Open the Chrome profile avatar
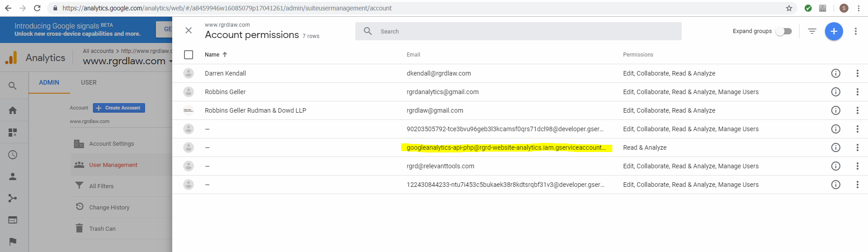The height and width of the screenshot is (252, 868). coord(844,8)
